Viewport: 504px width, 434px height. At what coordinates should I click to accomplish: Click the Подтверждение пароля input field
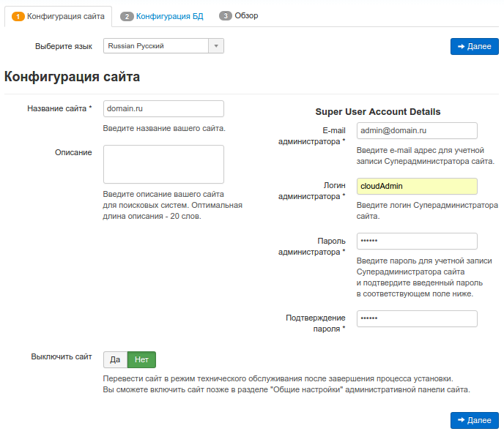(x=417, y=318)
